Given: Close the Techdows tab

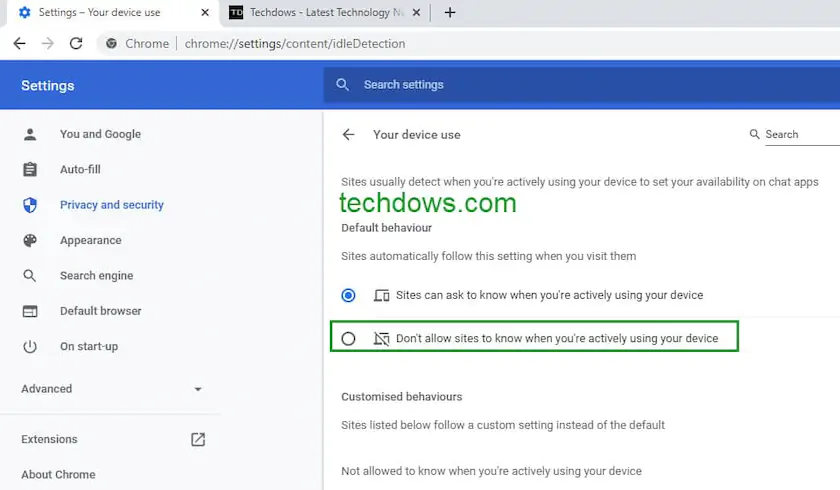Looking at the screenshot, I should tap(416, 12).
